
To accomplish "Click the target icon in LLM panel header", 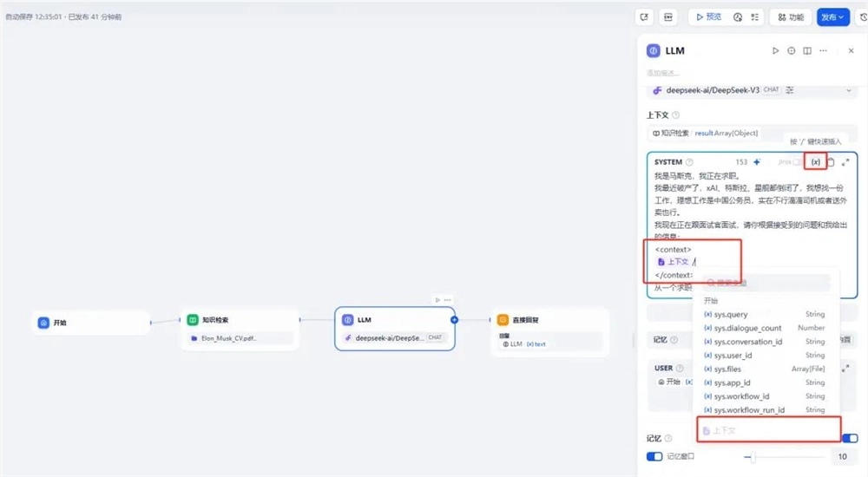I will pyautogui.click(x=791, y=51).
